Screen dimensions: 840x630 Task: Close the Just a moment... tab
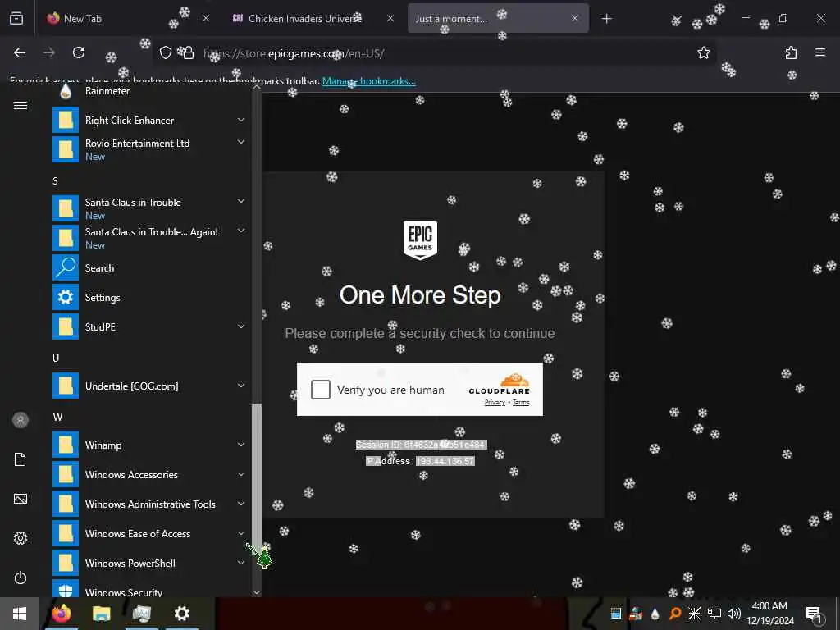point(575,18)
